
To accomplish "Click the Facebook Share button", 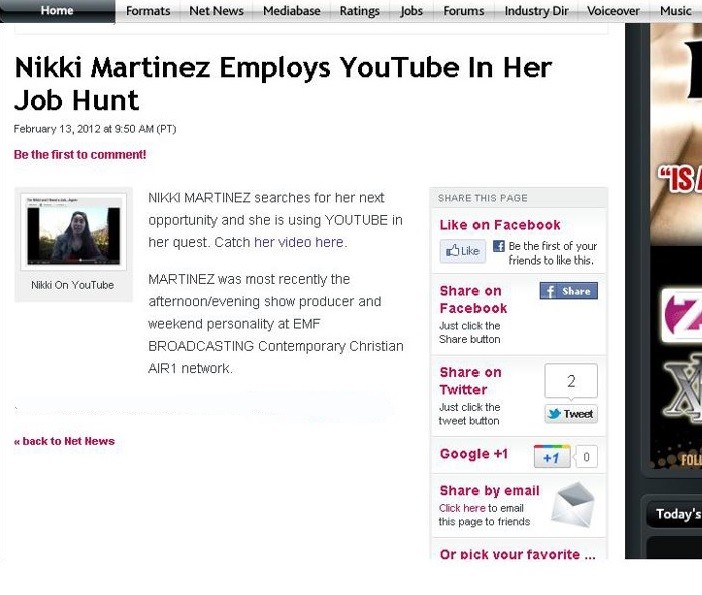I will click(x=569, y=291).
